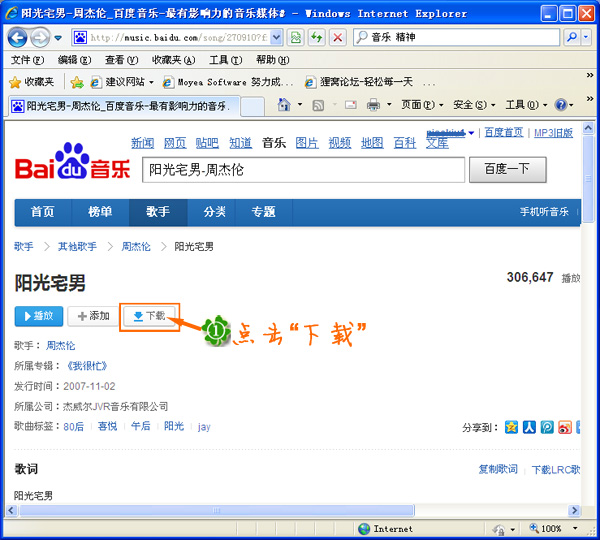Select the 阳光宅男-周杰伦 browser tab
Viewport: 600px width, 540px height.
(x=124, y=106)
